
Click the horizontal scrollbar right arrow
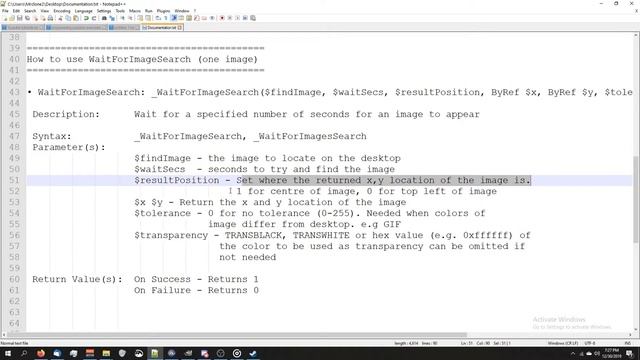tap(630, 335)
